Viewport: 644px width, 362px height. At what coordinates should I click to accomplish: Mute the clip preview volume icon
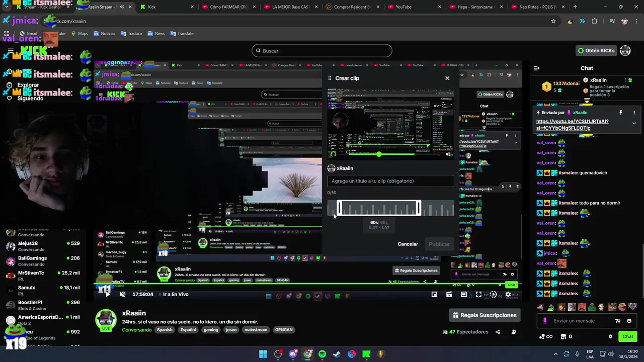click(x=448, y=154)
